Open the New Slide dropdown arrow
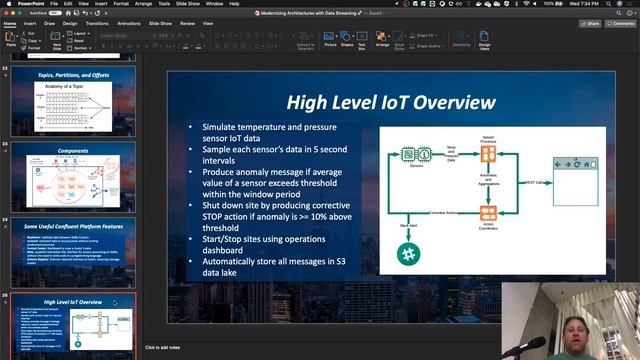This screenshot has height=360, width=640. pos(62,37)
